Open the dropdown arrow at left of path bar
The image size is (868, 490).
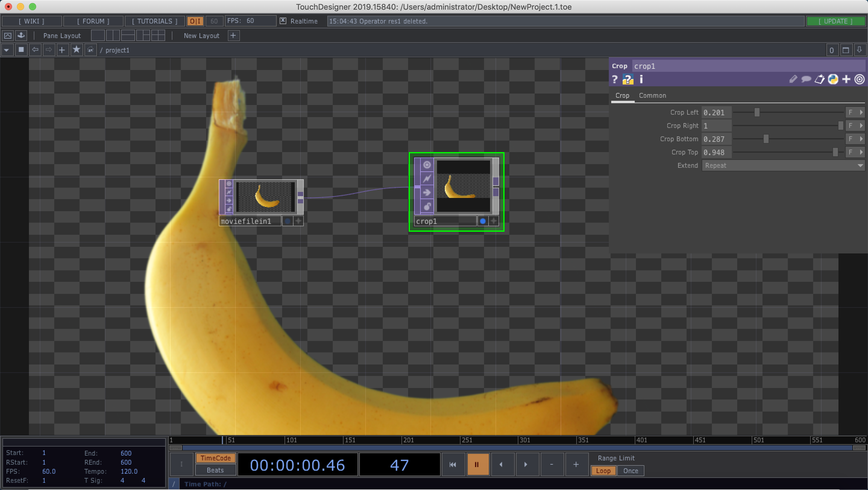tap(7, 49)
